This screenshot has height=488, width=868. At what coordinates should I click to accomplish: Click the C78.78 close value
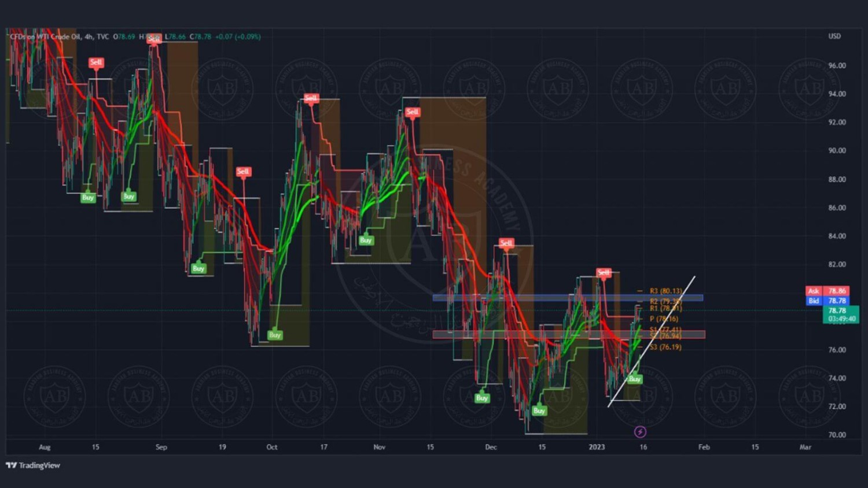click(200, 36)
